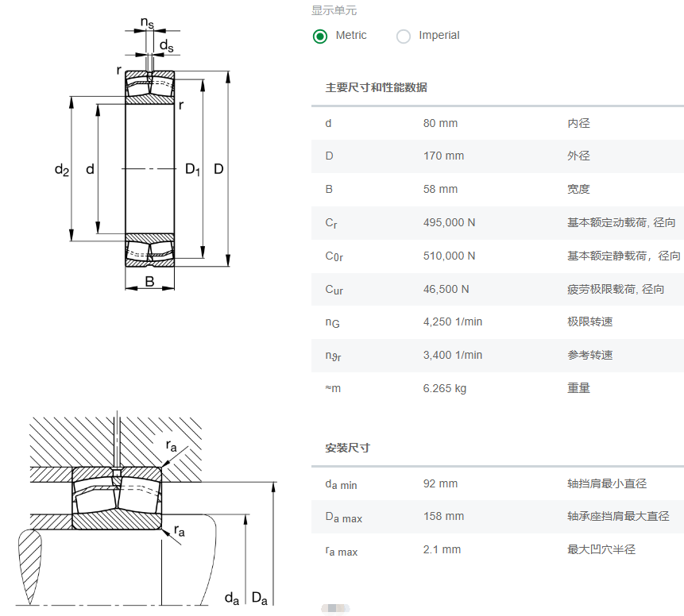Viewport: 684px width, 616px height.
Task: Click the '≈m' symbol in the table
Action: coord(333,388)
